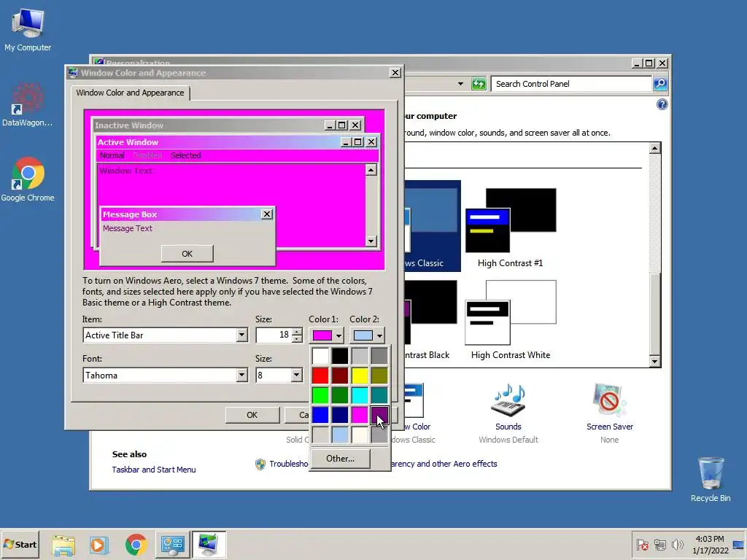The image size is (747, 560).
Task: Pick white color swatch
Action: [x=321, y=356]
